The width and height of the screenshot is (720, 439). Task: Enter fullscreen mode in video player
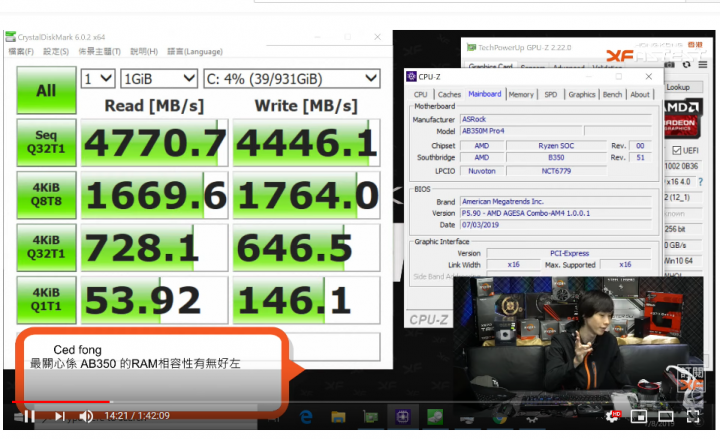693,416
